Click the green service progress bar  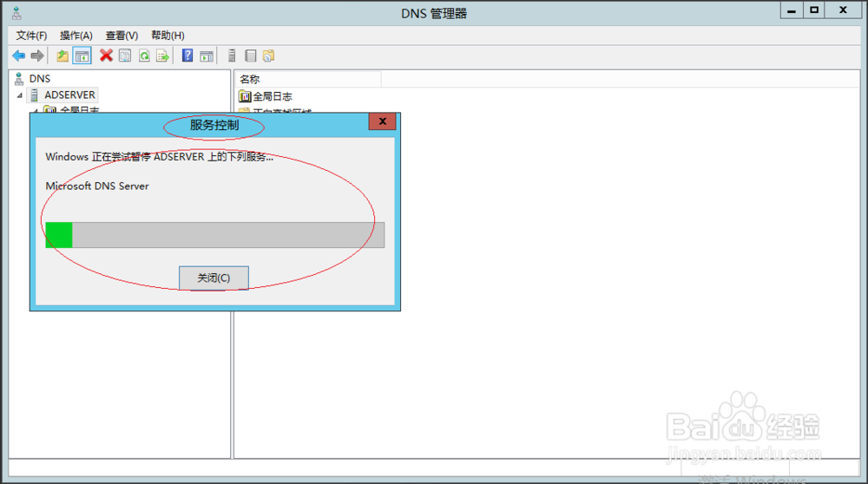pyautogui.click(x=214, y=235)
